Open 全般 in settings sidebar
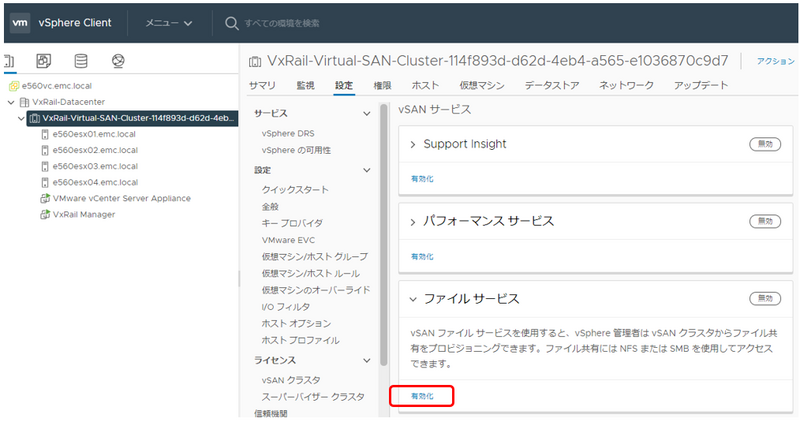Image resolution: width=800 pixels, height=422 pixels. click(x=270, y=207)
